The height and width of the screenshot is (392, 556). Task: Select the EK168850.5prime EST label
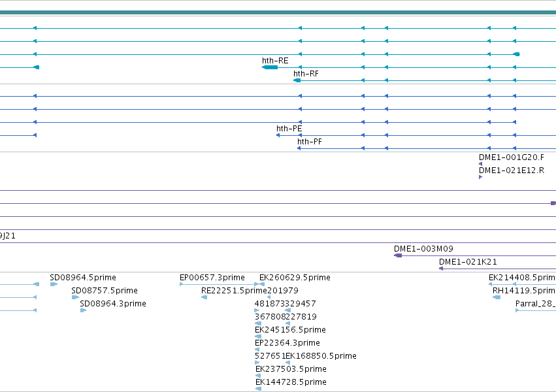321,356
